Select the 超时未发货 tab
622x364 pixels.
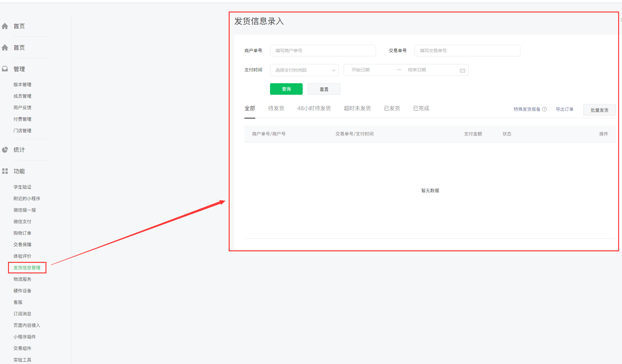(x=357, y=109)
